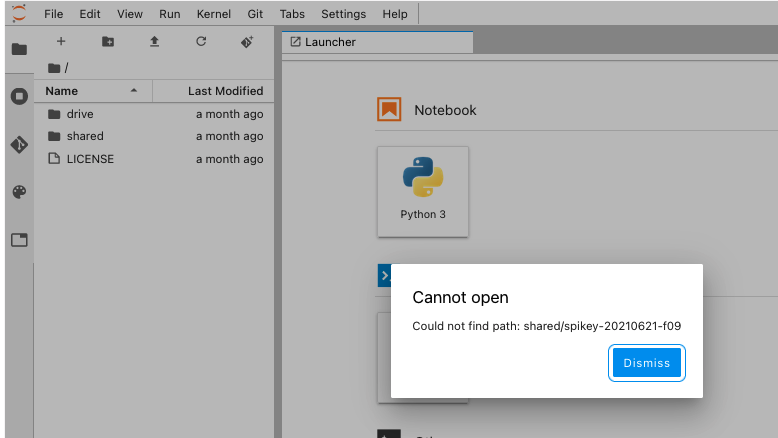This screenshot has height=438, width=778.
Task: Open the file browser sidebar panel
Action: click(19, 49)
